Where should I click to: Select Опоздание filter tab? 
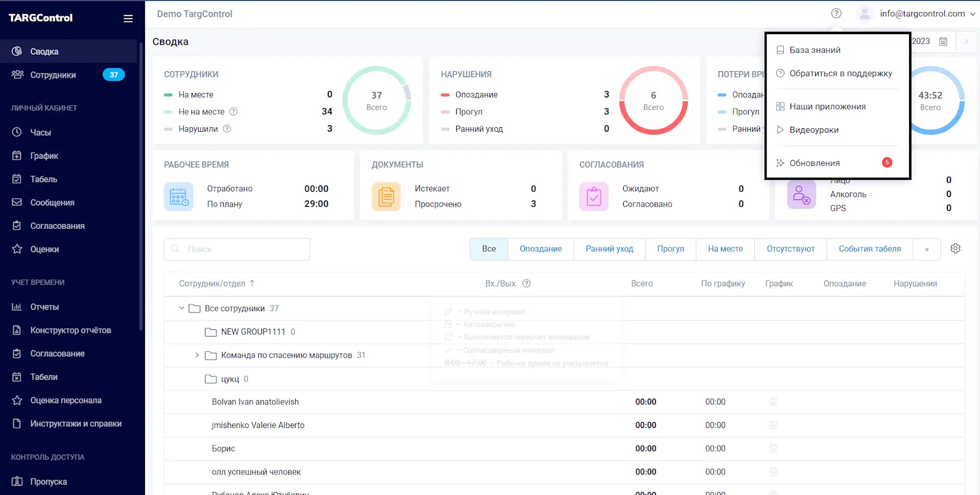541,249
